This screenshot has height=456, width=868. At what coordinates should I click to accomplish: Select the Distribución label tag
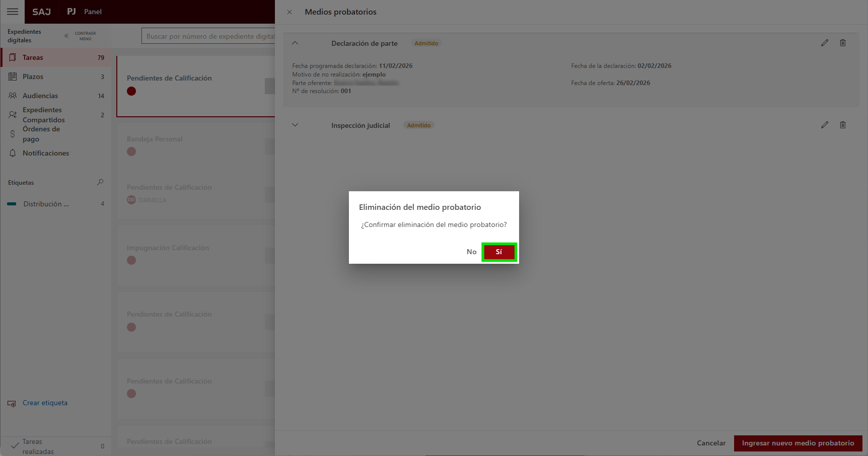point(45,204)
